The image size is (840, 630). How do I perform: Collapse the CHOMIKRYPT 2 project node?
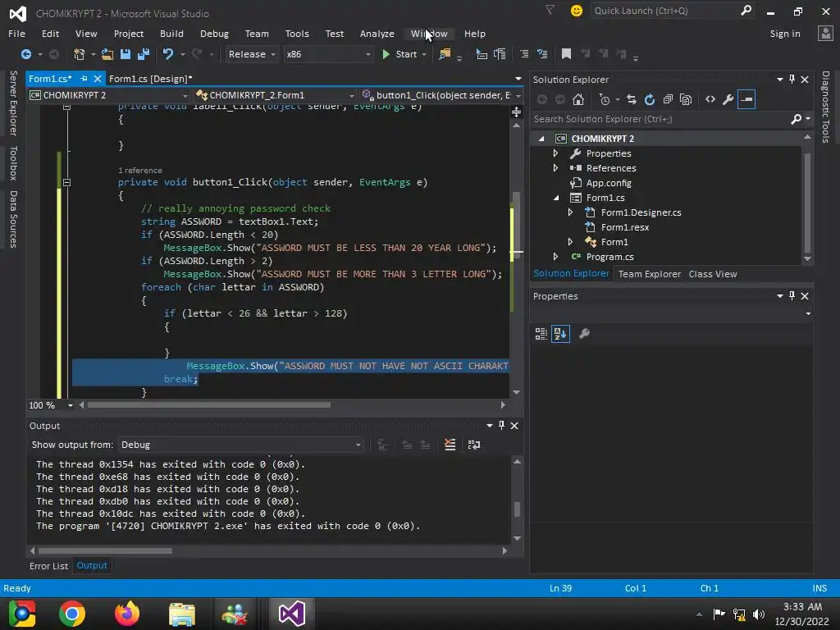[541, 139]
